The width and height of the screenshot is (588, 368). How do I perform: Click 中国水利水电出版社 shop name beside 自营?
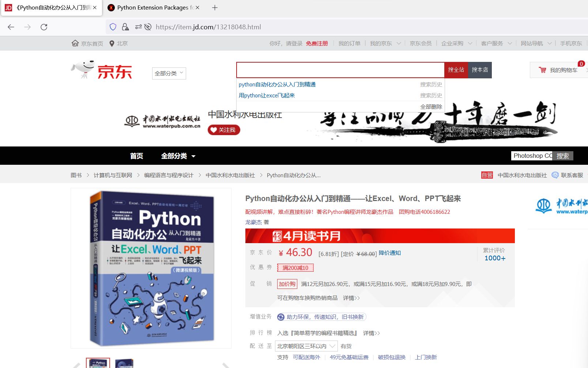[522, 175]
